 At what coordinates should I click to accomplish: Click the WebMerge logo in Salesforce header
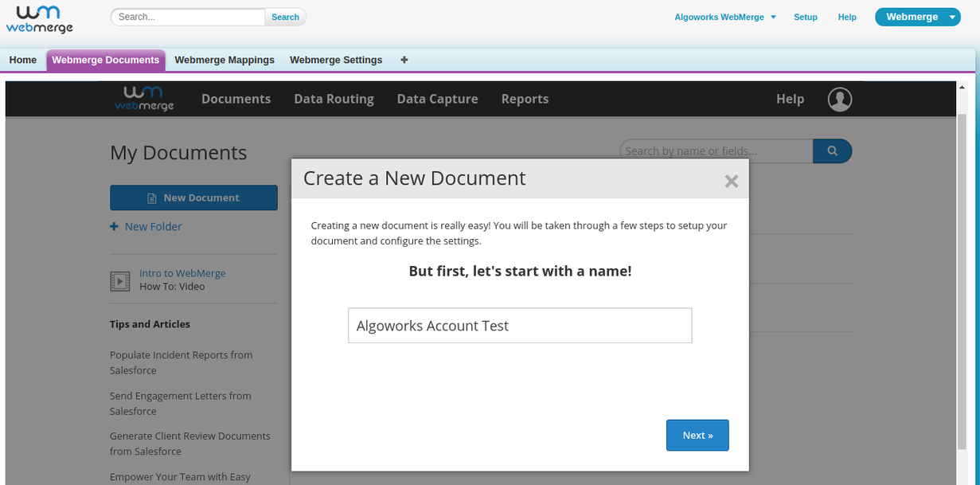coord(40,18)
